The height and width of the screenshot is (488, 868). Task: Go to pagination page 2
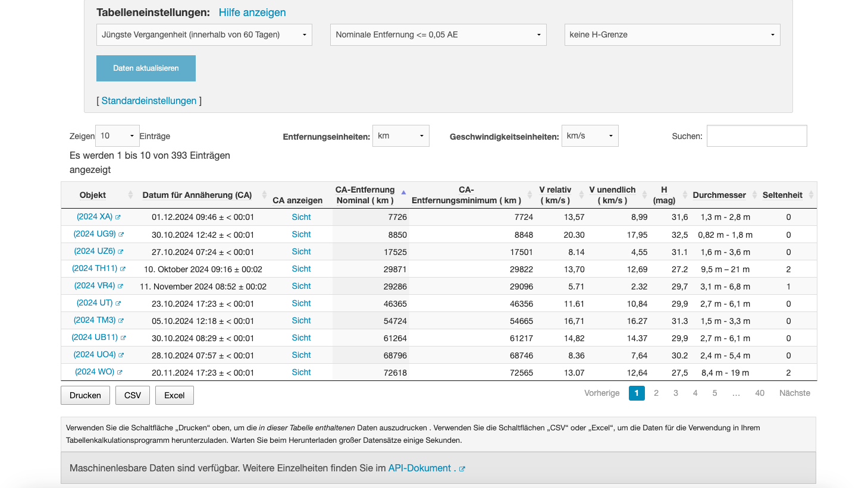coord(656,393)
